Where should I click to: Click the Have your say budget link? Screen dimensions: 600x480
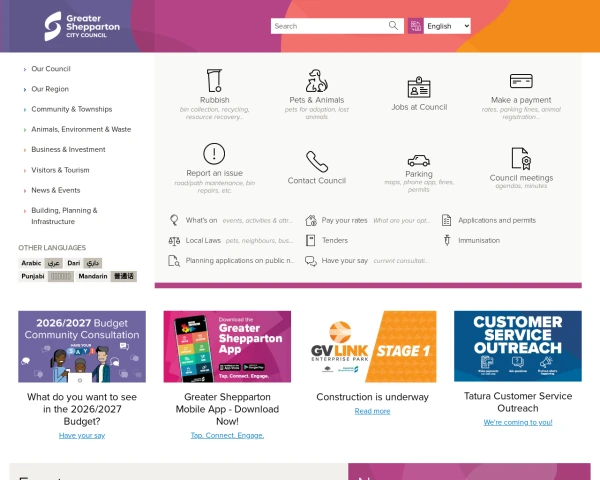(82, 436)
